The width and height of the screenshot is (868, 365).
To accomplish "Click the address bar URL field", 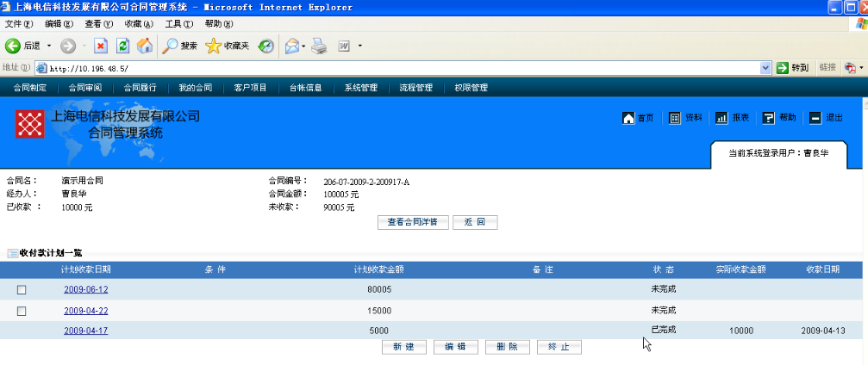I will pos(404,68).
